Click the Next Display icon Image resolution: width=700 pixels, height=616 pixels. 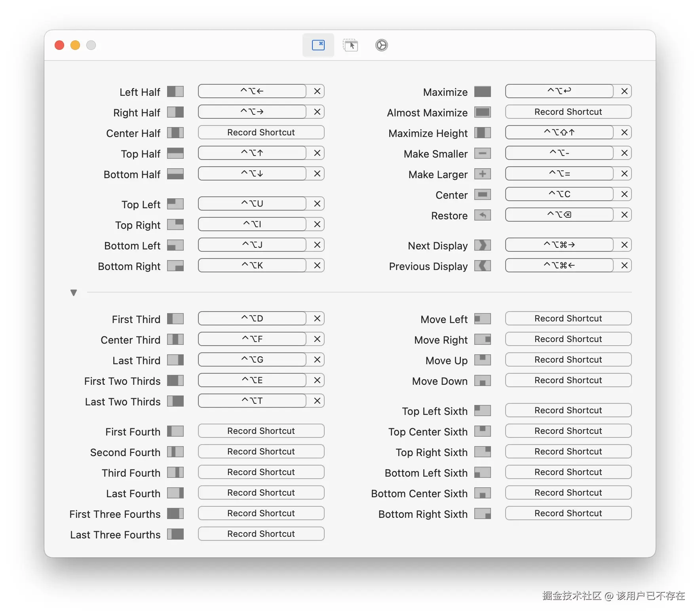pyautogui.click(x=483, y=245)
